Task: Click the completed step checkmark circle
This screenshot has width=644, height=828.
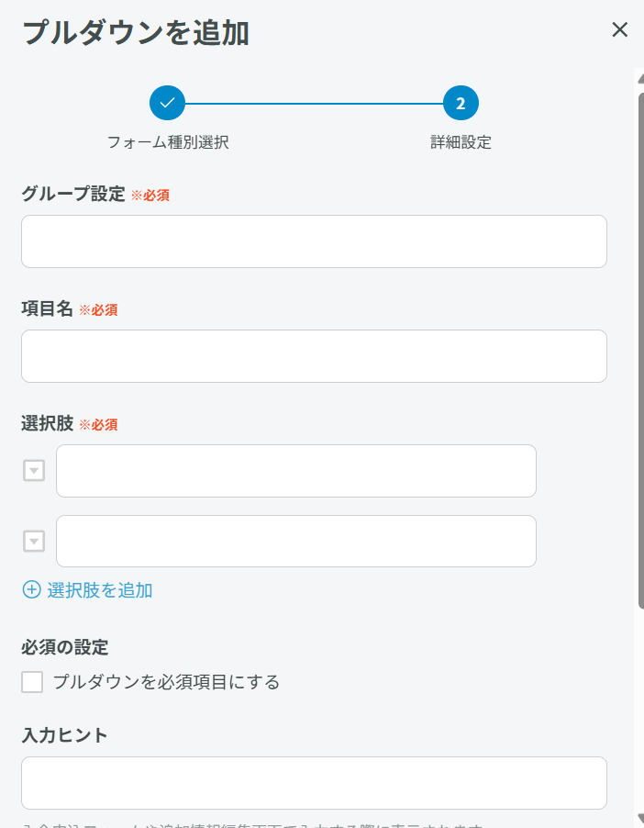Action: 167,104
